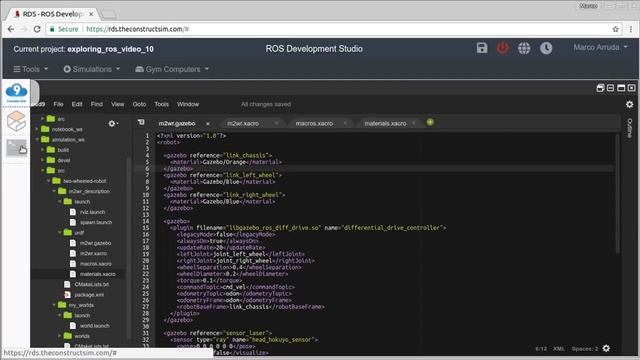Image resolution: width=640 pixels, height=360 pixels.
Task: Open the Find menu
Action: [x=97, y=104]
